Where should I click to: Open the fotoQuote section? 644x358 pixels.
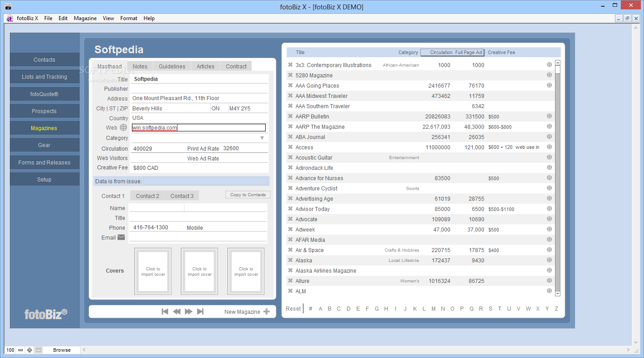[44, 94]
